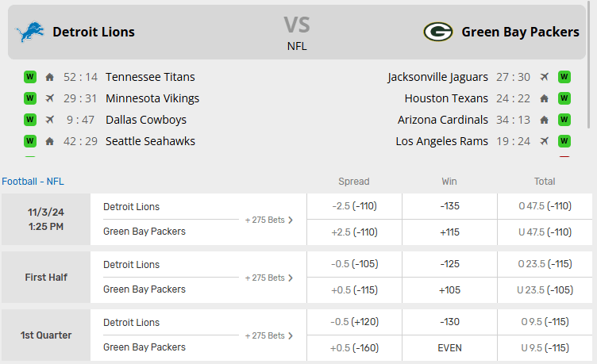The height and width of the screenshot is (364, 597).
Task: Expand +275 Bets for the full game
Action: coord(269,220)
